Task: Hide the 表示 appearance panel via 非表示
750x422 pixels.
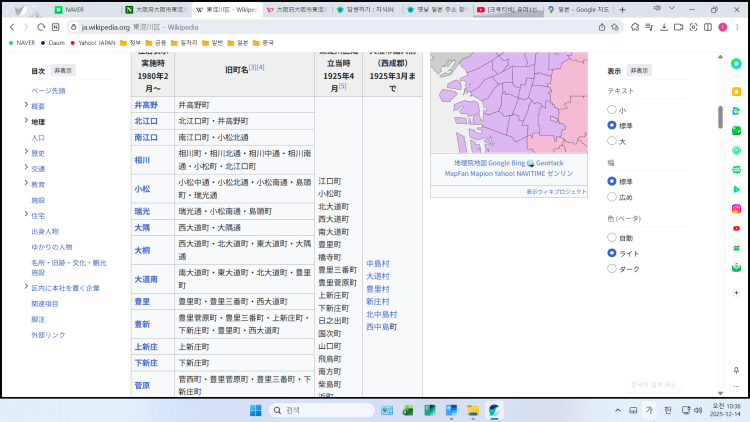Action: [638, 71]
